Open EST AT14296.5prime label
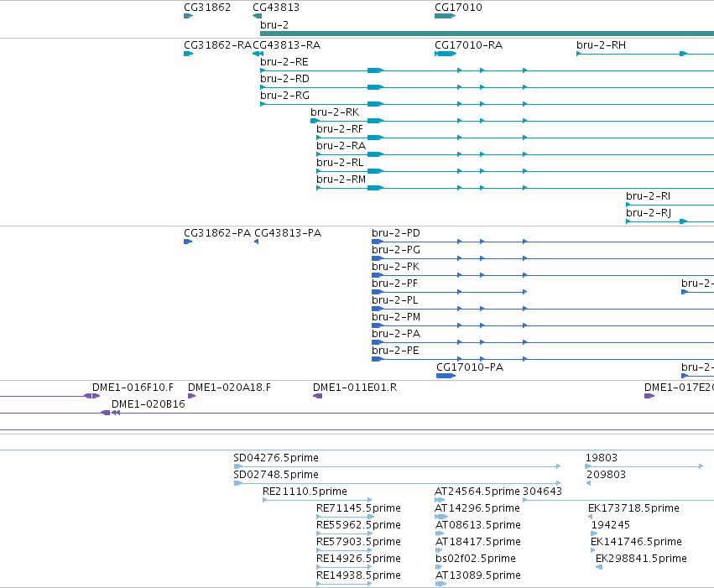Screen dimensions: 714x588 click(477, 508)
